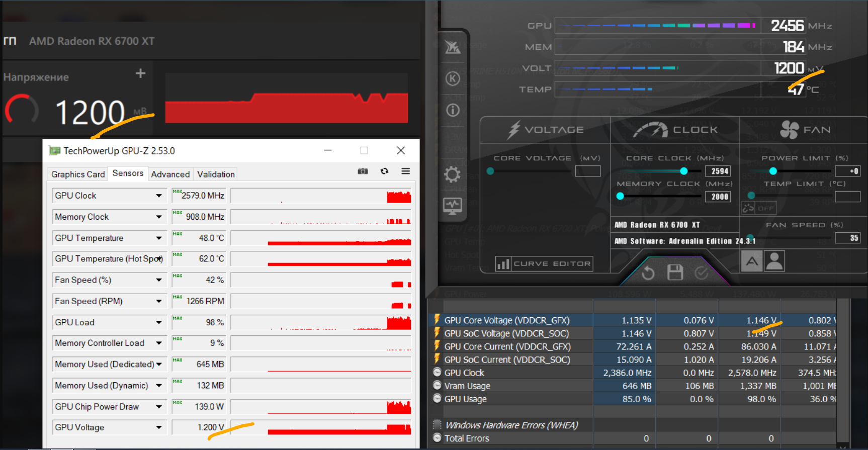The height and width of the screenshot is (450, 868).
Task: Click the GPU Chip Power Draw graph in GPU-Z
Action: tap(321, 406)
